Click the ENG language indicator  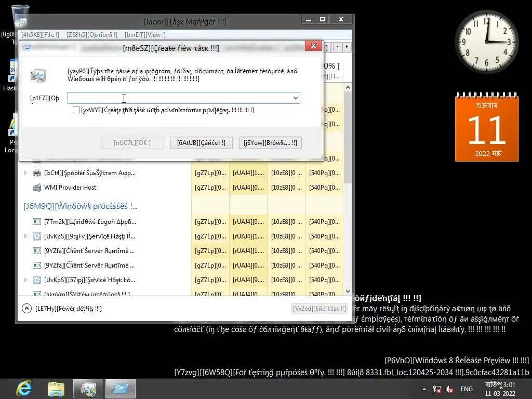click(467, 389)
